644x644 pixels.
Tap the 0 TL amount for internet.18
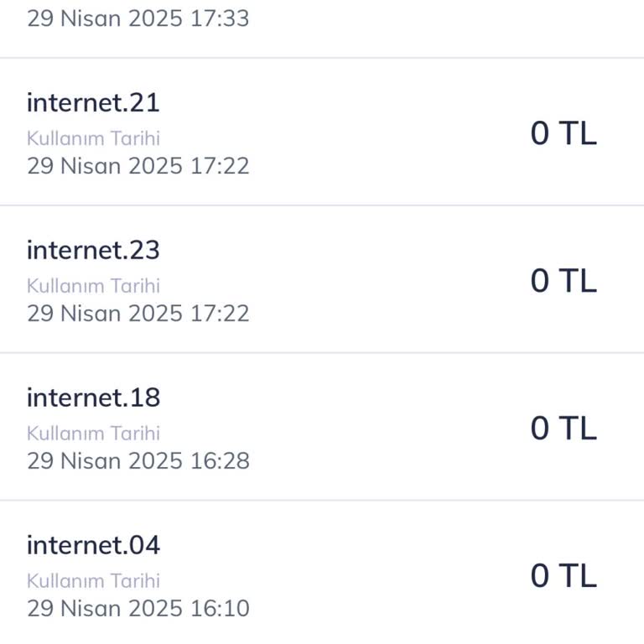coord(563,428)
